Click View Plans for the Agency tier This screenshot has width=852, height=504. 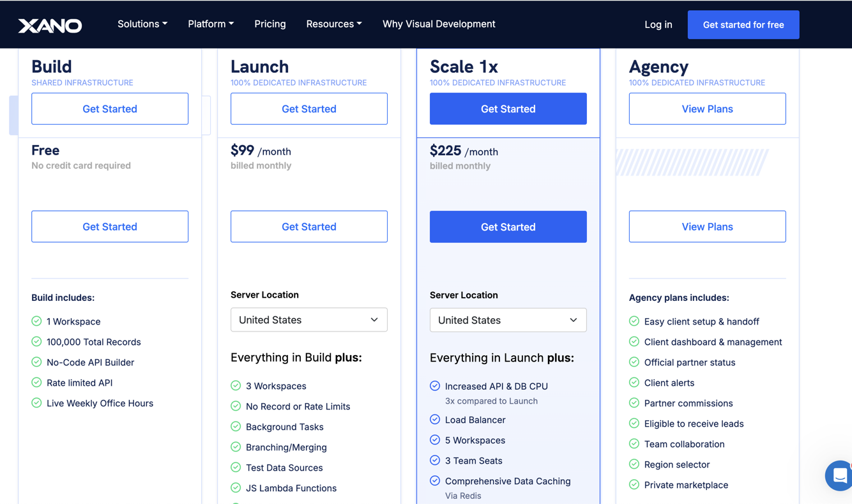(707, 226)
